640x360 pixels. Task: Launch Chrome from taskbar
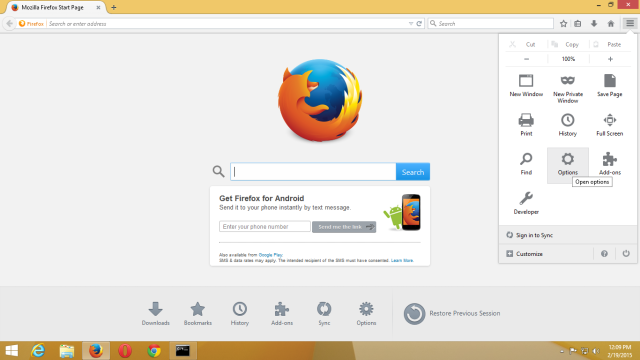click(154, 351)
